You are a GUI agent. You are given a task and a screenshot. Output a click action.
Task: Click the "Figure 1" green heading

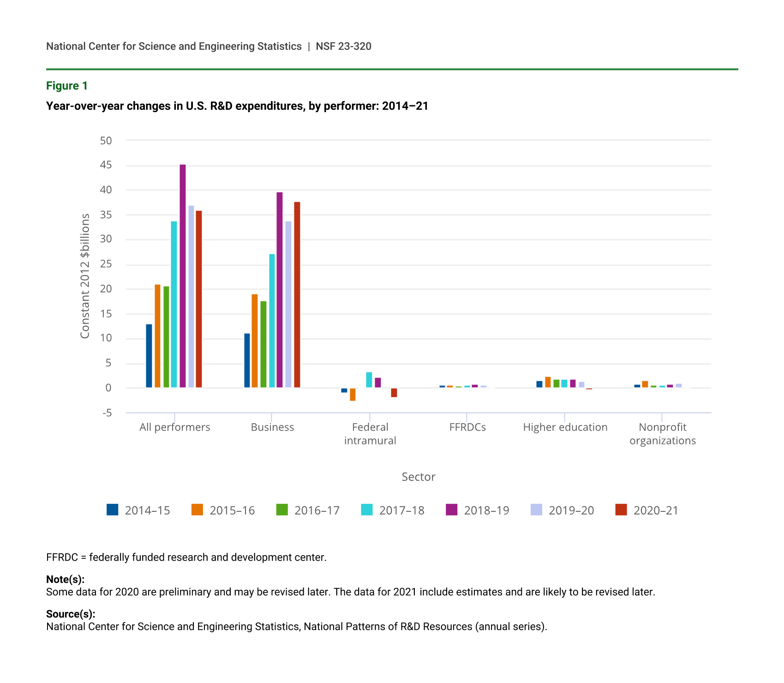[x=67, y=86]
